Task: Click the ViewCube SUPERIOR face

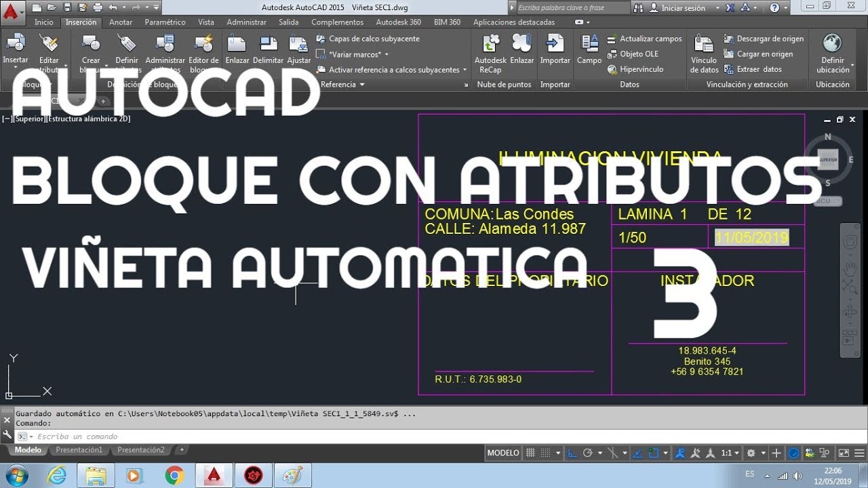Action: (828, 160)
